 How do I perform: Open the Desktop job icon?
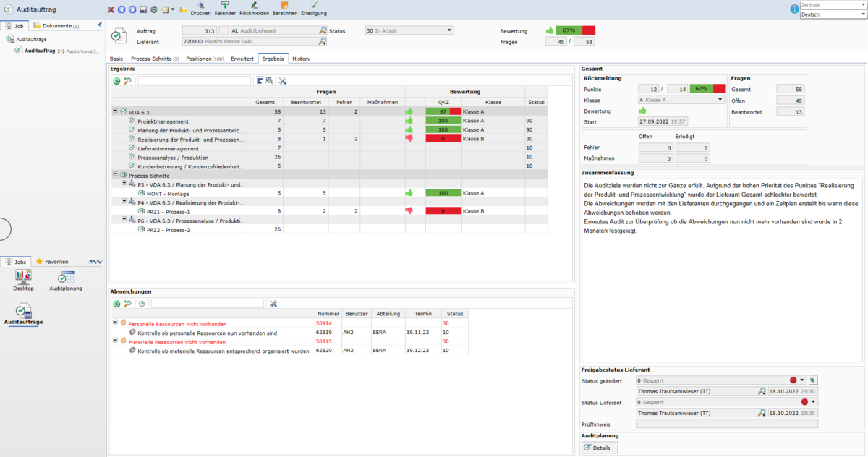pos(23,281)
